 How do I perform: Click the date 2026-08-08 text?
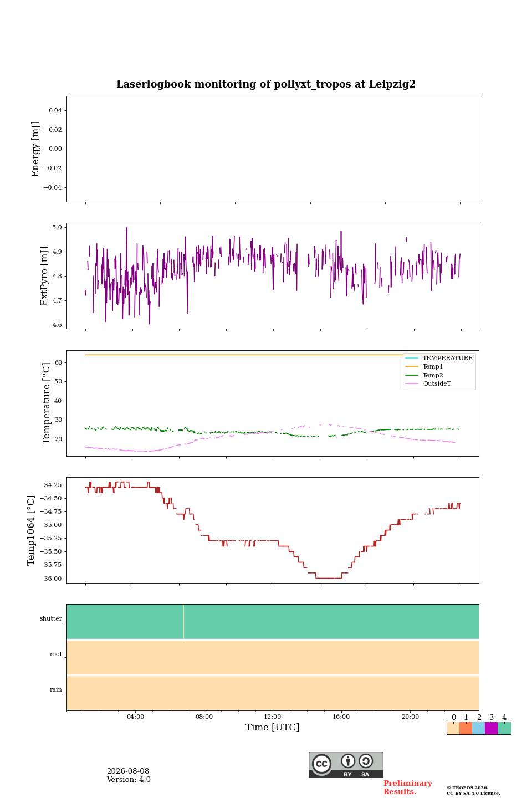[128, 771]
